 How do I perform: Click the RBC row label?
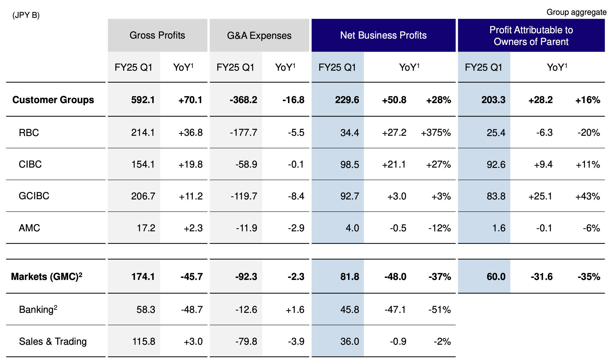(x=29, y=132)
